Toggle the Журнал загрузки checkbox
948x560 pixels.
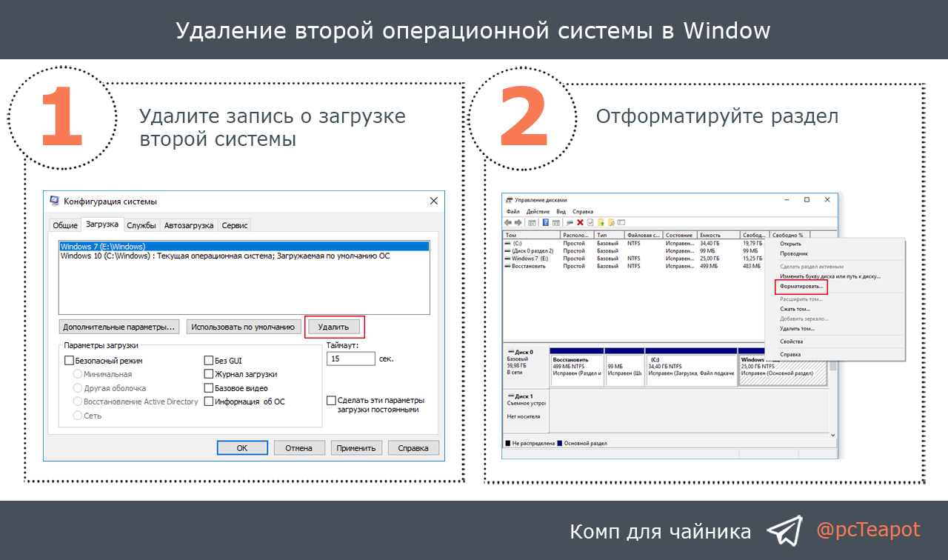click(209, 374)
